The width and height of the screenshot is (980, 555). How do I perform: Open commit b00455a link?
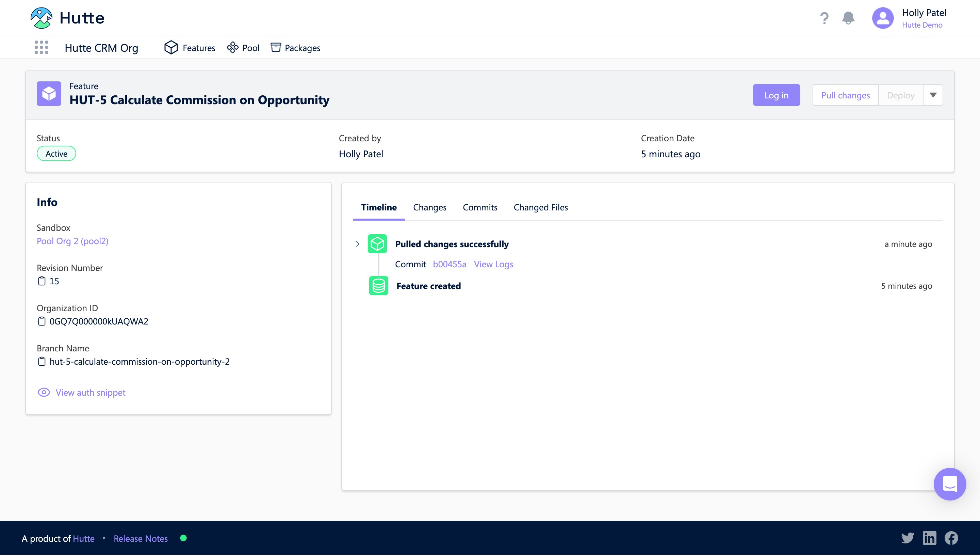pos(449,264)
